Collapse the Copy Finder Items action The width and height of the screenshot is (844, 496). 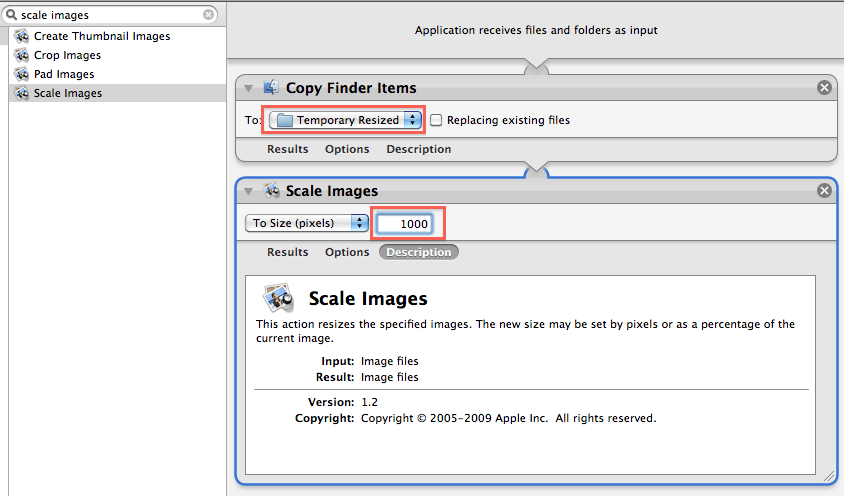(x=249, y=88)
